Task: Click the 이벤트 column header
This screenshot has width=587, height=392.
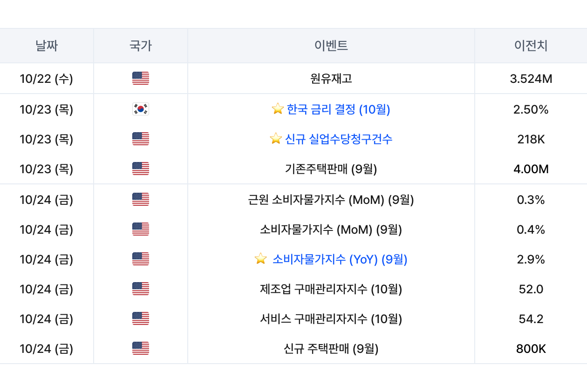Action: 331,46
